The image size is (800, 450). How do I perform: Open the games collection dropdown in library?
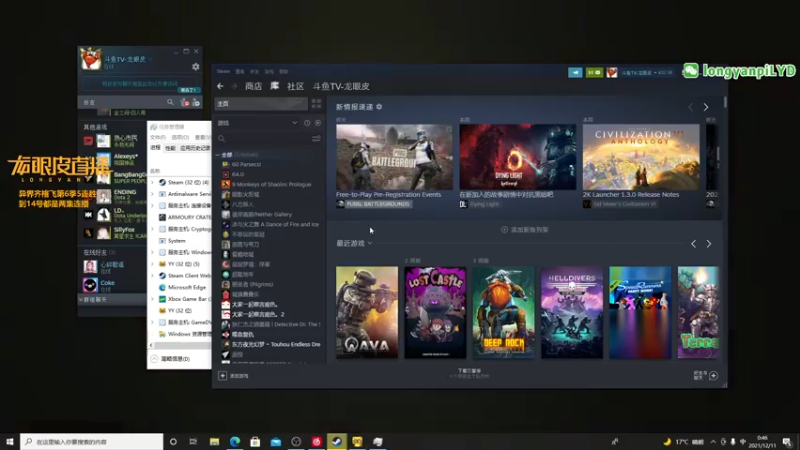(294, 123)
